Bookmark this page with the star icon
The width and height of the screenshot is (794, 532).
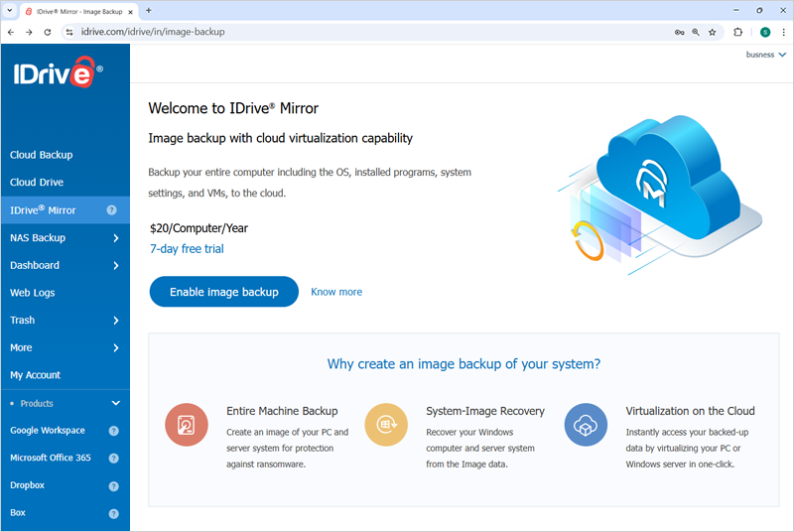[712, 32]
